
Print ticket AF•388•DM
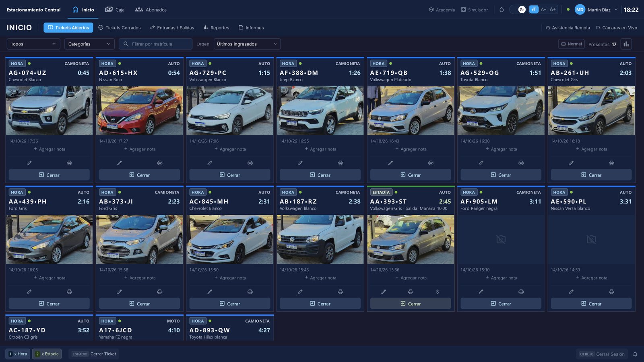[x=341, y=163]
